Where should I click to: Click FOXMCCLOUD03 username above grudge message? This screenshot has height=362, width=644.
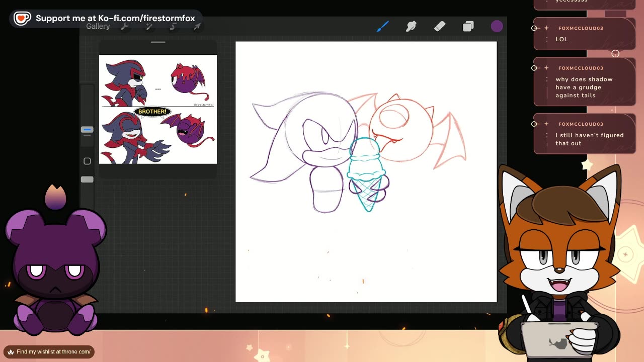581,68
